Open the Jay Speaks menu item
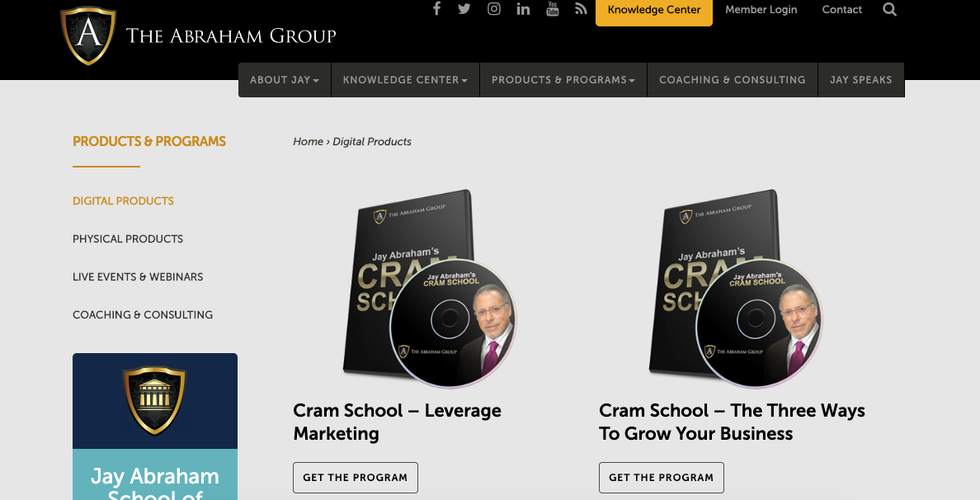The height and width of the screenshot is (500, 980). click(861, 80)
